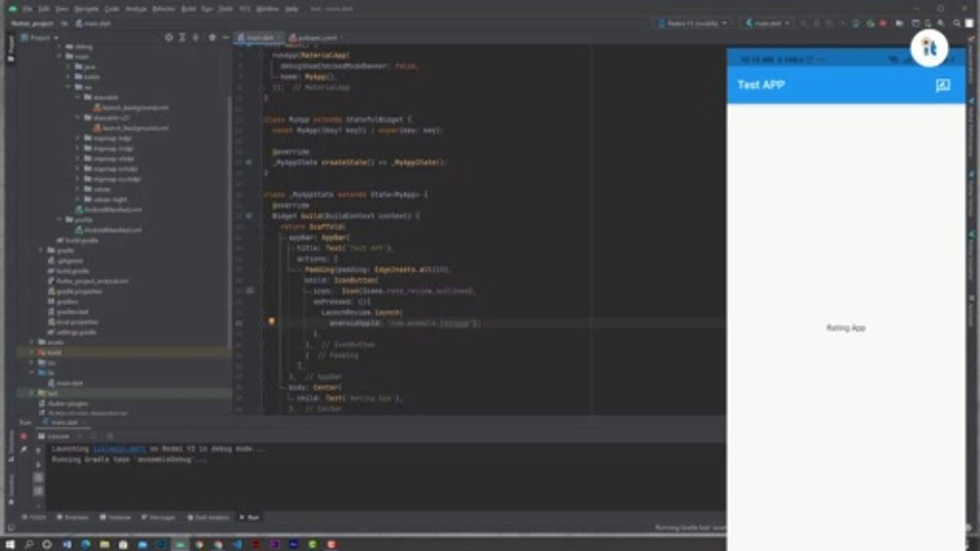Tap the rate review icon in Test APP bar

[942, 85]
